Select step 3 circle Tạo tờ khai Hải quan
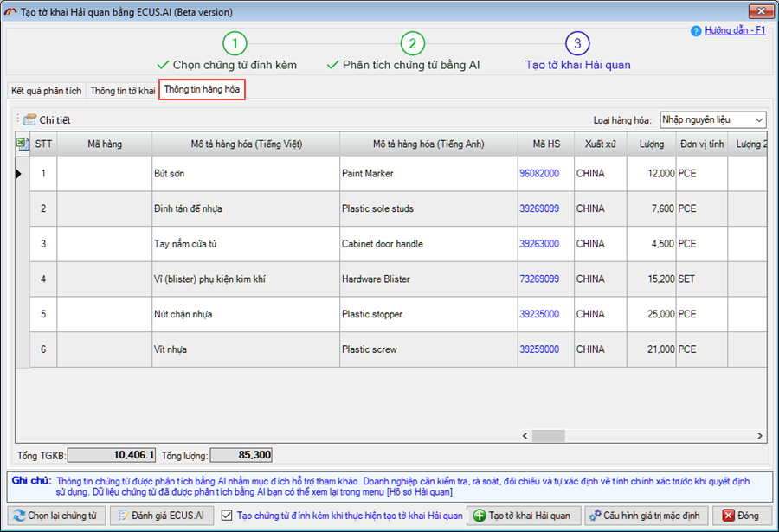The width and height of the screenshot is (779, 532). (577, 43)
